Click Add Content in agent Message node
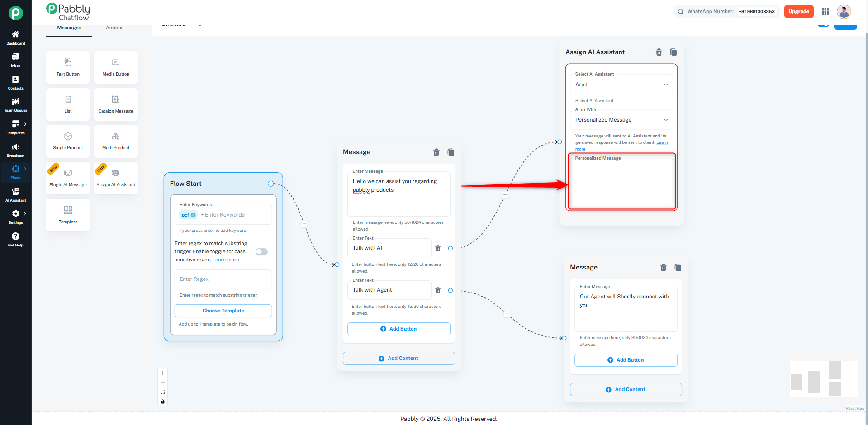This screenshot has height=425, width=868. click(x=626, y=390)
